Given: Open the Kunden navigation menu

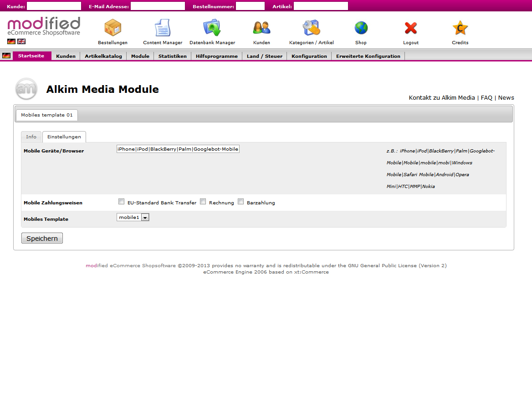Looking at the screenshot, I should [66, 56].
